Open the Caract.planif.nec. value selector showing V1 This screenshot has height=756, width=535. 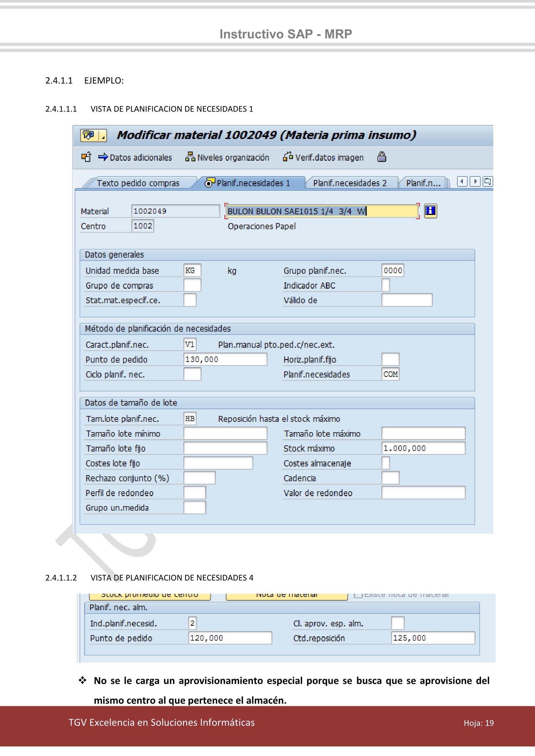point(191,344)
